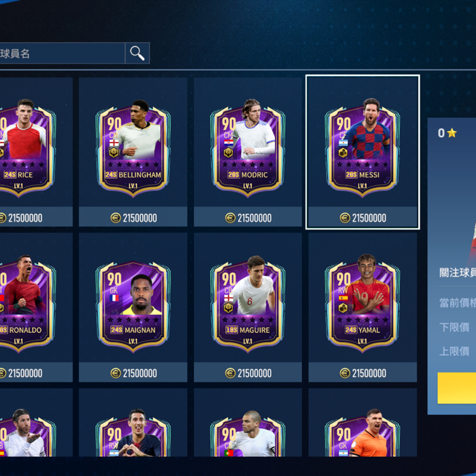Select the Di Maria heart-gesture card
476x476 pixels.
[133, 433]
